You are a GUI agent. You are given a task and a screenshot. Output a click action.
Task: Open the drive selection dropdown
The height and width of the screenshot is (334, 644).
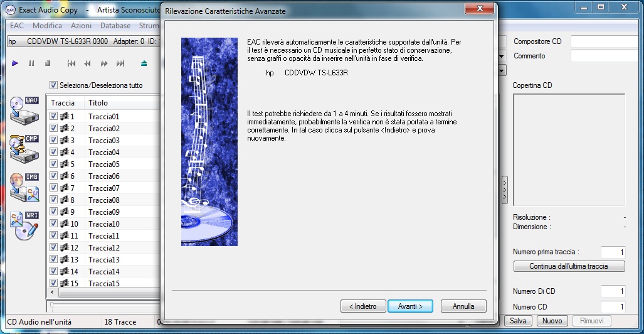[83, 41]
